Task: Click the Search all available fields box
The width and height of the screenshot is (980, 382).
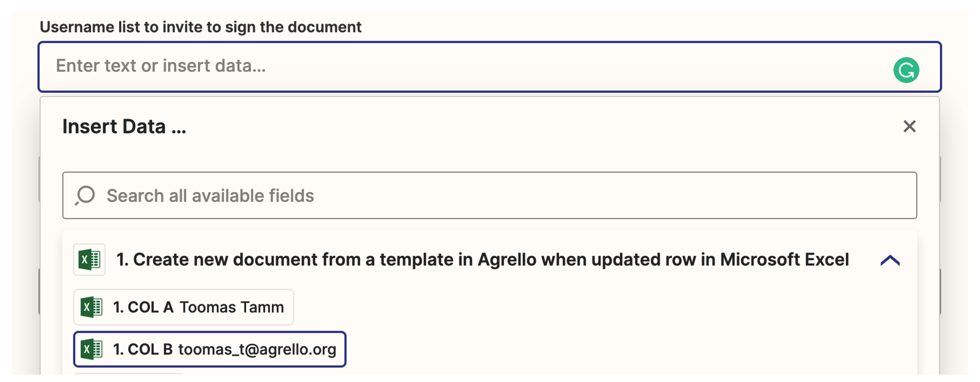Action: point(489,196)
